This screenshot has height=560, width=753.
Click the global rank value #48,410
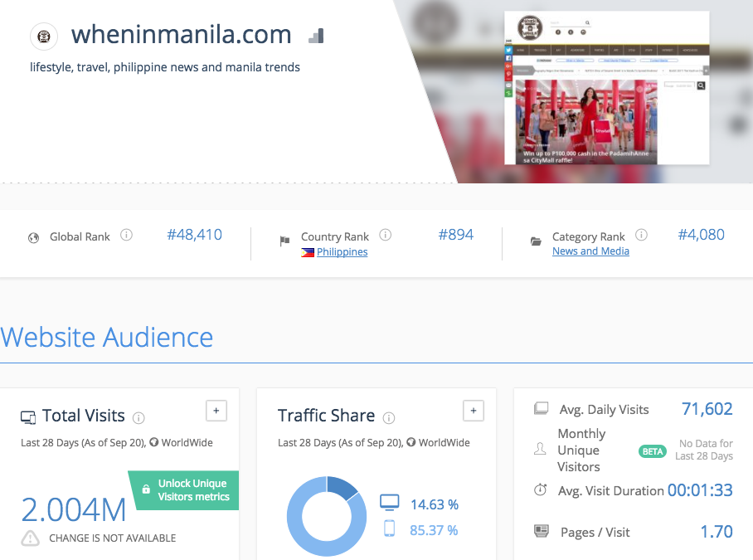coord(195,235)
